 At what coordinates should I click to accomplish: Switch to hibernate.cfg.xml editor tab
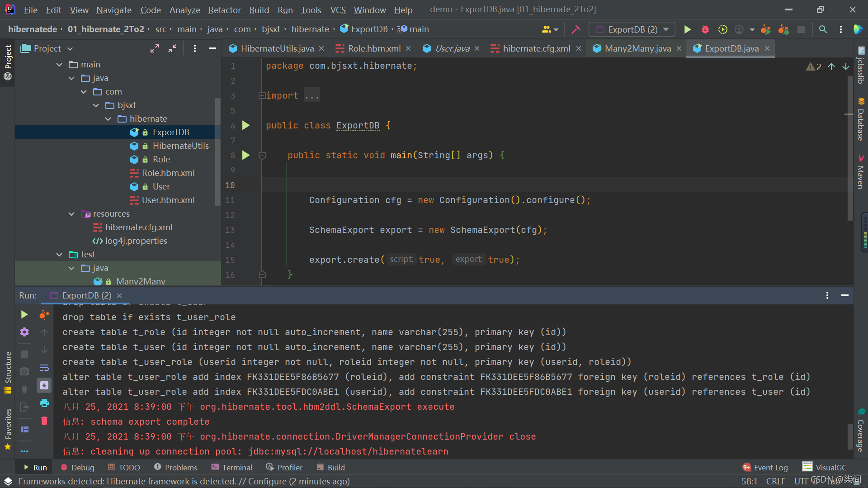536,48
